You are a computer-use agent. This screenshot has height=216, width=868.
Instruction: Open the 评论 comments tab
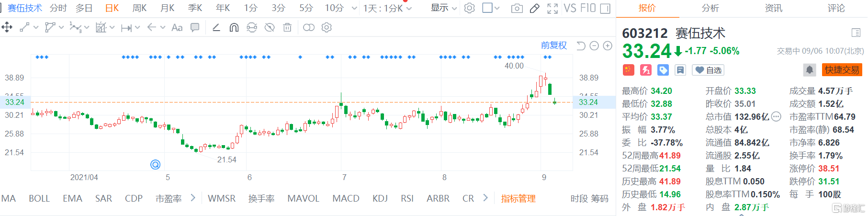tap(836, 8)
